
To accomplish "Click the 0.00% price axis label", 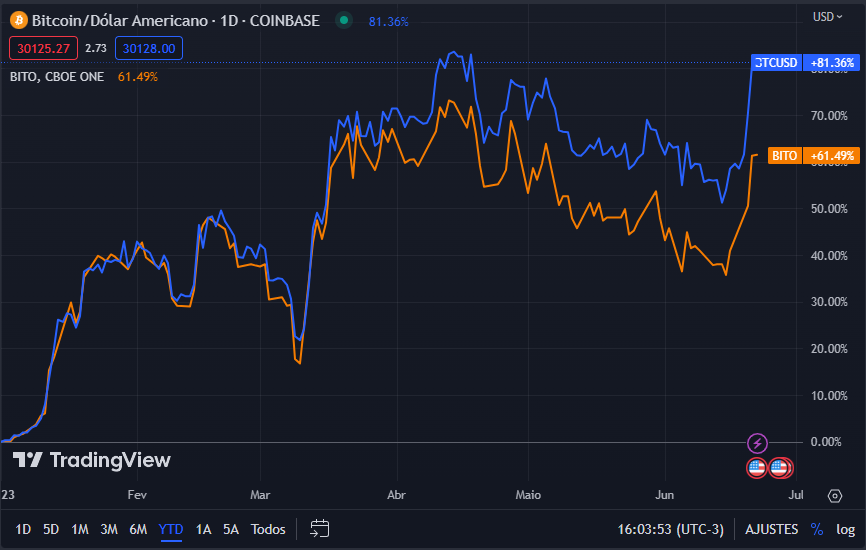I will click(x=826, y=442).
